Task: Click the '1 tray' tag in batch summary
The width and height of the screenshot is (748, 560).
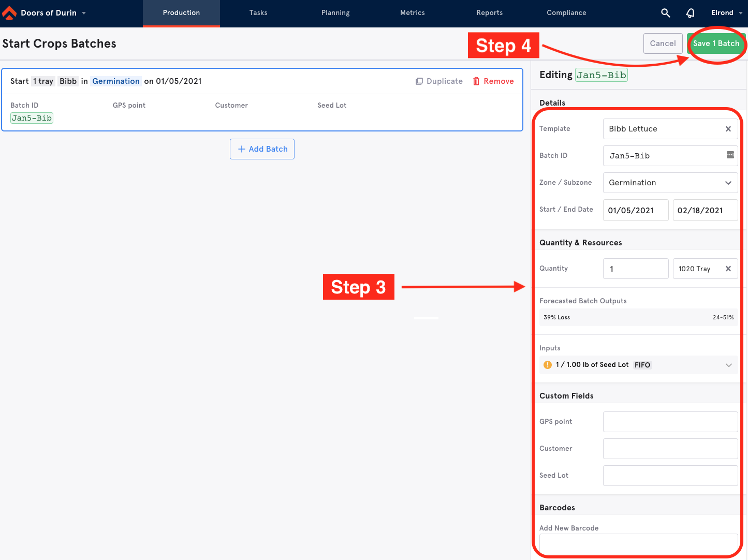Action: [x=43, y=81]
